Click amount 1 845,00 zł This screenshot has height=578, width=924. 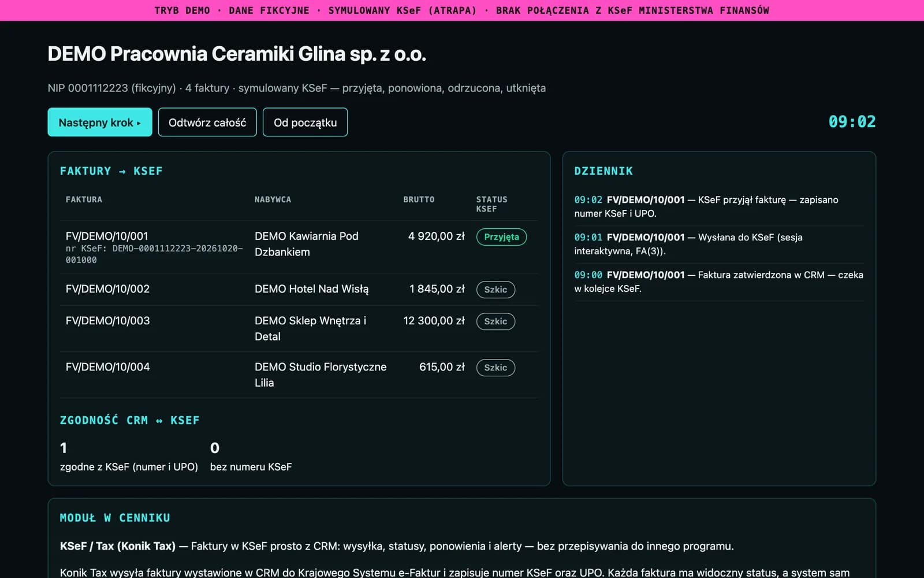click(x=437, y=288)
